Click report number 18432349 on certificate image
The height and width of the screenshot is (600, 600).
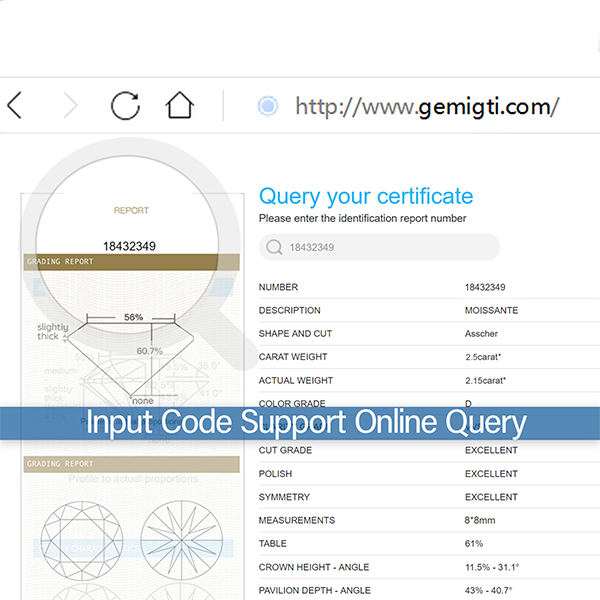129,246
